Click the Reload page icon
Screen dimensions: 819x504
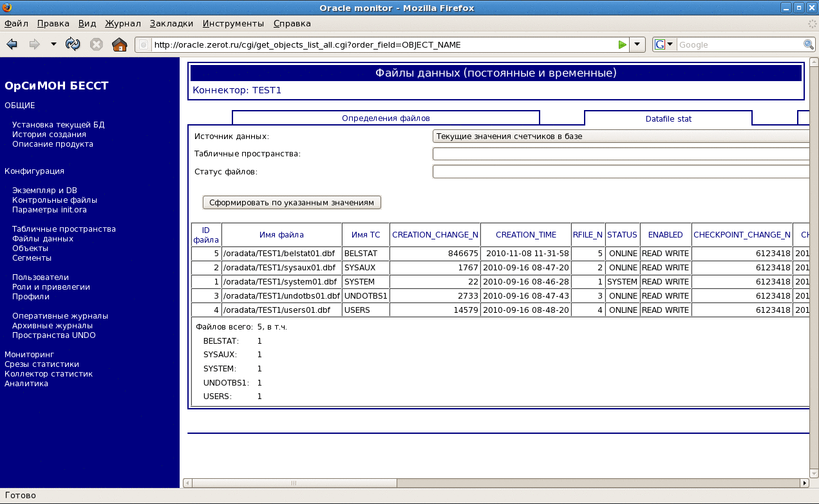coord(73,44)
